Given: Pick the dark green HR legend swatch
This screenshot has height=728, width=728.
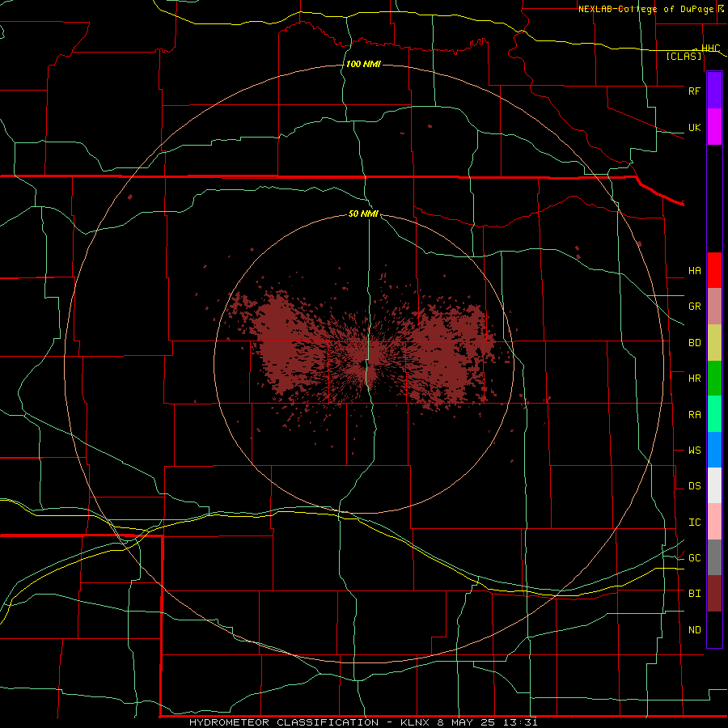Looking at the screenshot, I should [x=714, y=379].
